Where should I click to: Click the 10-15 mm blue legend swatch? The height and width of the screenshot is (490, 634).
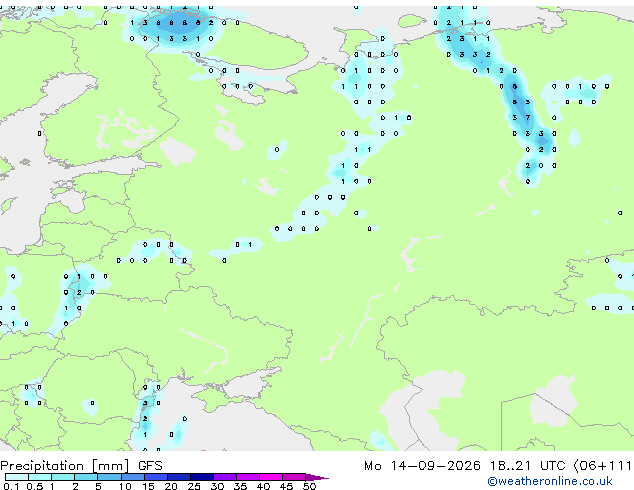pos(133,477)
